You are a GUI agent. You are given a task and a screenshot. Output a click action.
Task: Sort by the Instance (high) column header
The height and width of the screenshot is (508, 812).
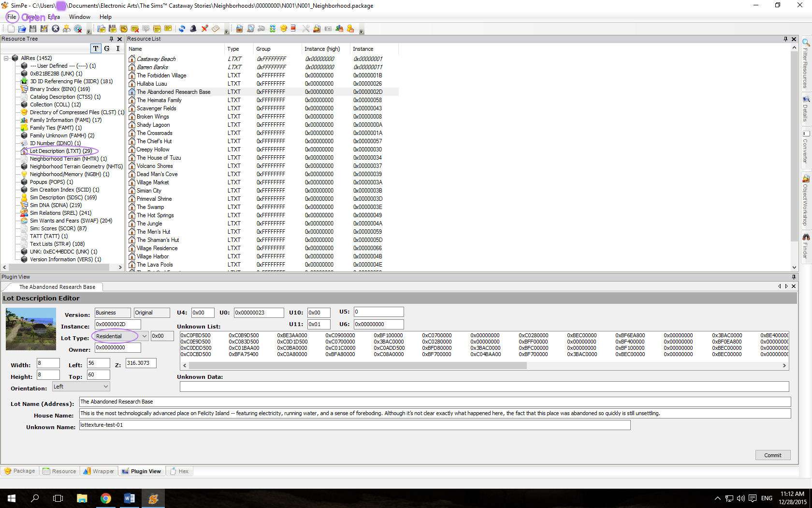325,49
